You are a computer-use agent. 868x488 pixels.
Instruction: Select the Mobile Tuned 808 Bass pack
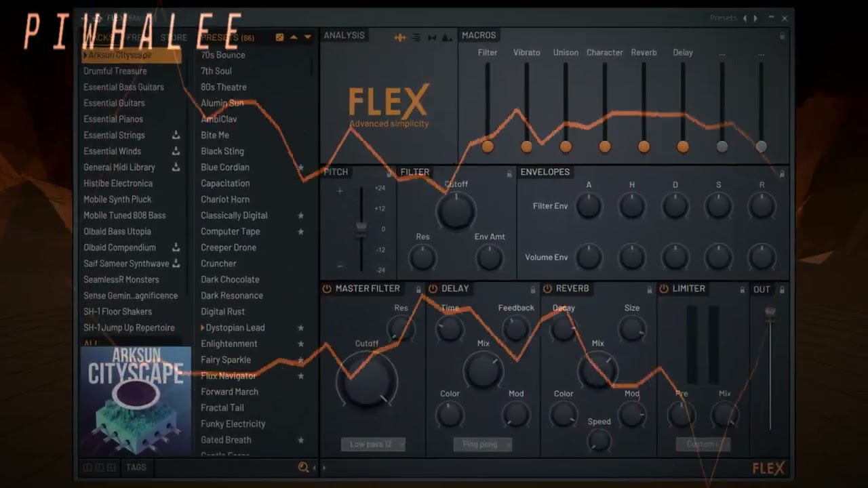(125, 215)
